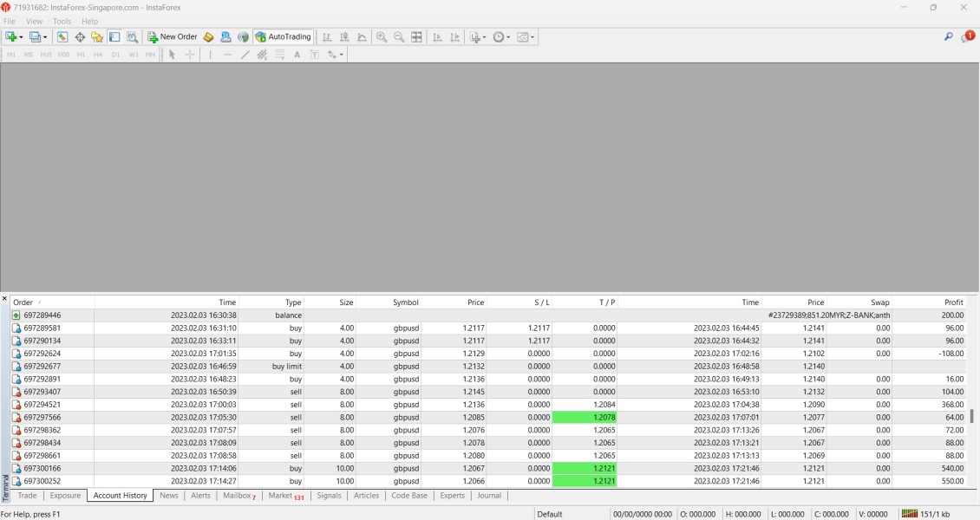Open the Strategy Tester icon
The width and height of the screenshot is (980, 520).
[x=132, y=37]
